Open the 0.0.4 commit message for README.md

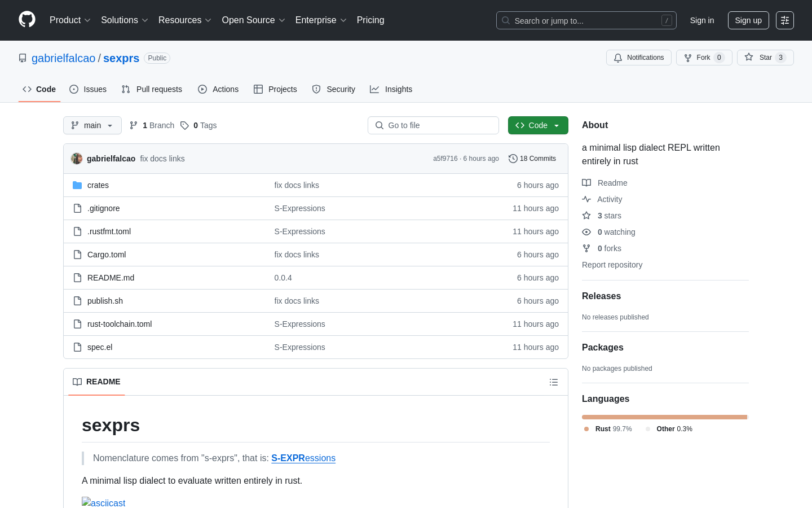[283, 278]
